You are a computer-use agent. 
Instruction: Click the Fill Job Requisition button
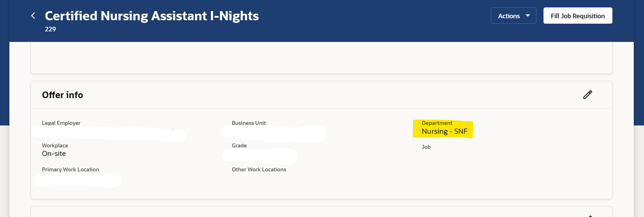(x=578, y=16)
